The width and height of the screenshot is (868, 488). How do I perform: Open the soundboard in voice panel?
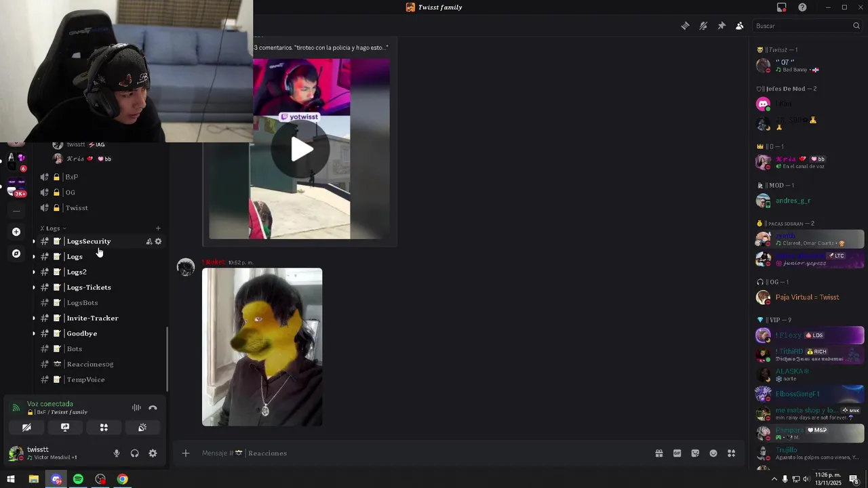(142, 428)
